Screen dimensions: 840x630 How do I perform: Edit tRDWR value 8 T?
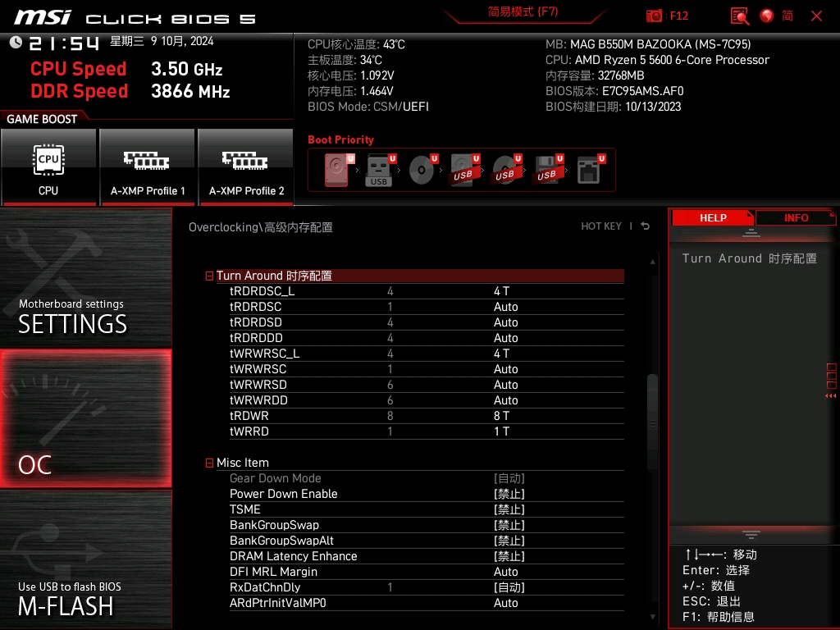pos(501,416)
